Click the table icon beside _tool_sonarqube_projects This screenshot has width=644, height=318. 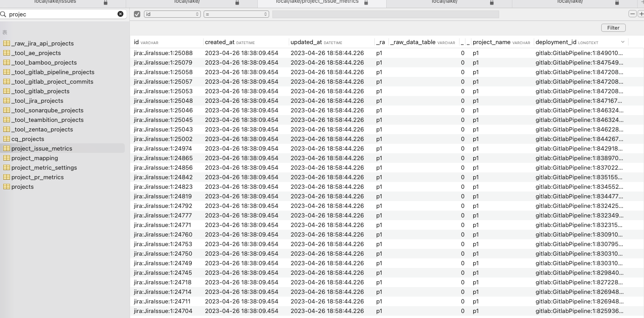(x=6, y=110)
